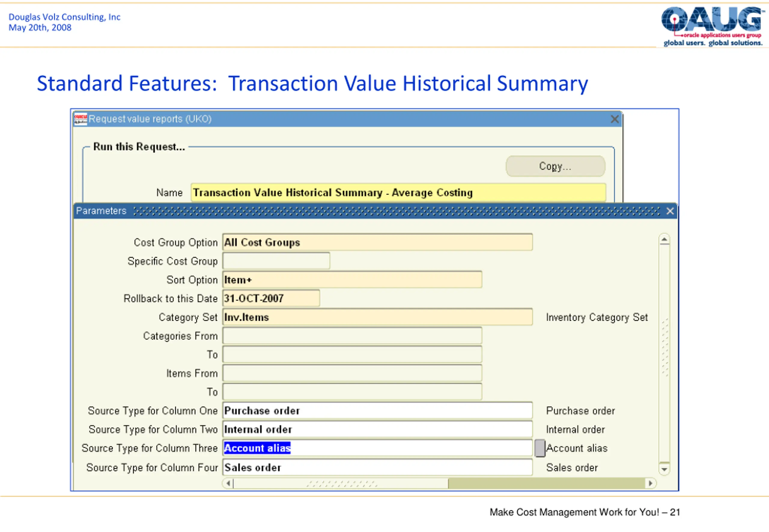This screenshot has height=532, width=769.
Task: Click the Specific Cost Group field
Action: coord(276,261)
